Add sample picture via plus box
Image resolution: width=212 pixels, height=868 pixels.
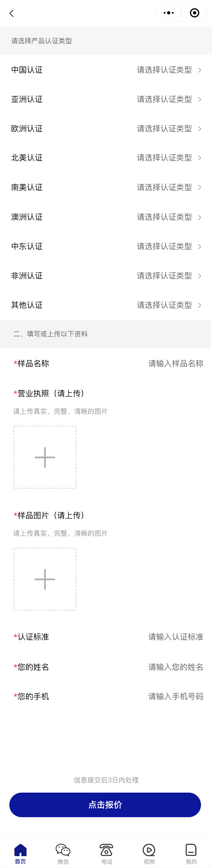coord(45,579)
